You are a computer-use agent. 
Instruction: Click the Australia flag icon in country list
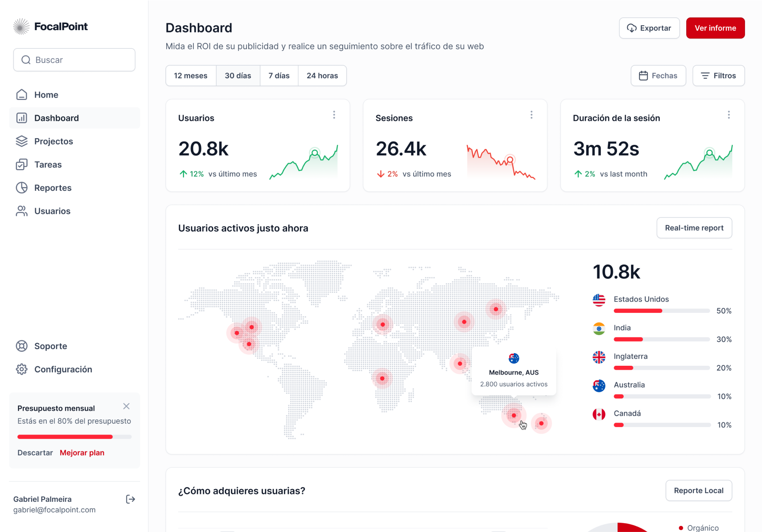pyautogui.click(x=599, y=385)
